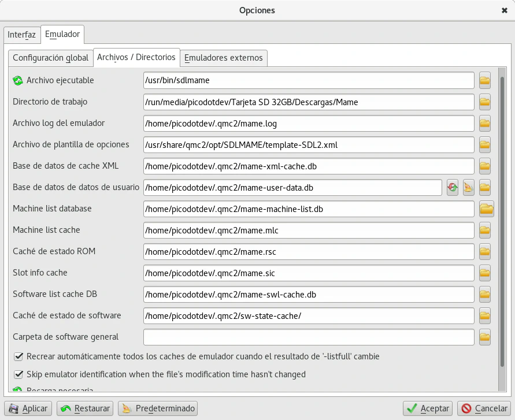Screen dimensions: 515x420
Task: Click the user data database clean-up broom icon
Action: (x=468, y=187)
